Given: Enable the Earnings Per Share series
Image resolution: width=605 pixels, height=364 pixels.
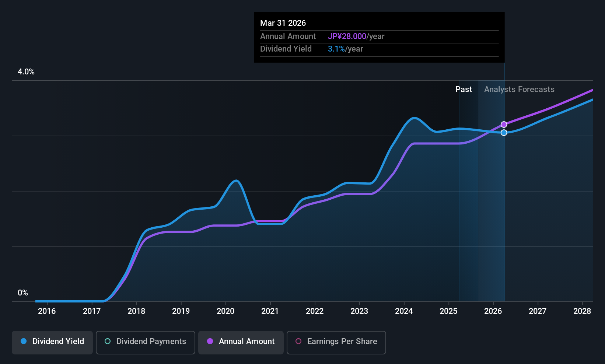Looking at the screenshot, I should 336,342.
